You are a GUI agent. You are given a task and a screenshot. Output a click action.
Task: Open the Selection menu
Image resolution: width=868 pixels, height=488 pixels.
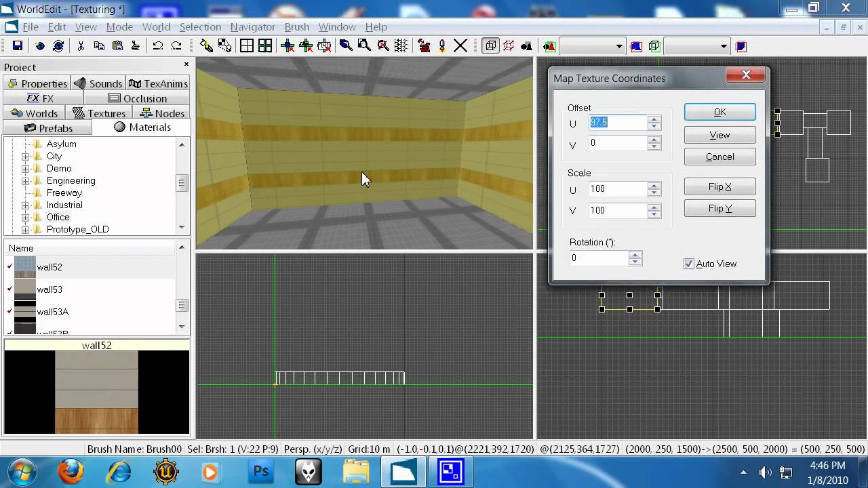point(200,26)
